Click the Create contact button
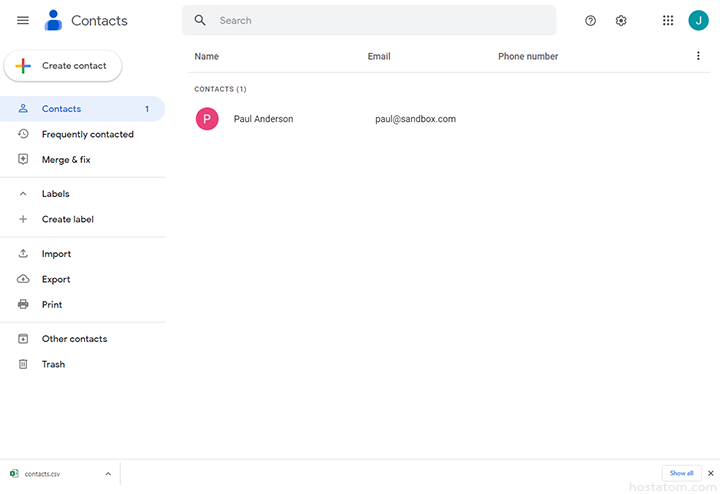 tap(63, 66)
